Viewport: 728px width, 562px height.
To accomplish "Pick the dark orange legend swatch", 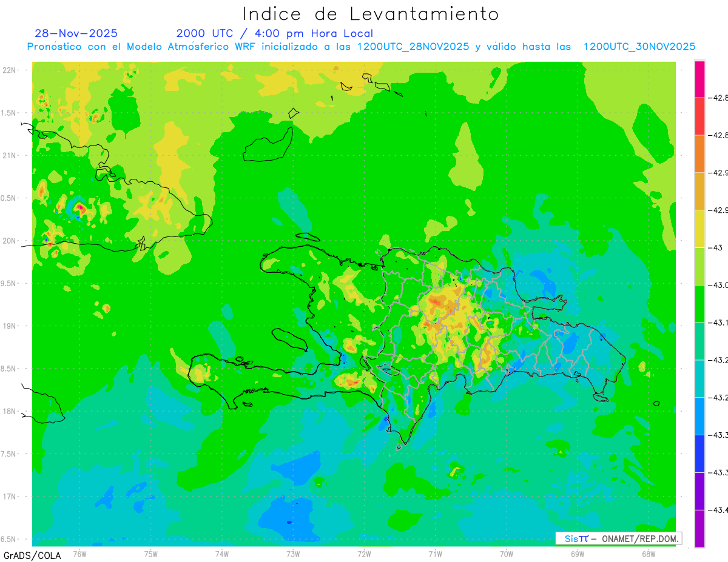I will tap(699, 154).
